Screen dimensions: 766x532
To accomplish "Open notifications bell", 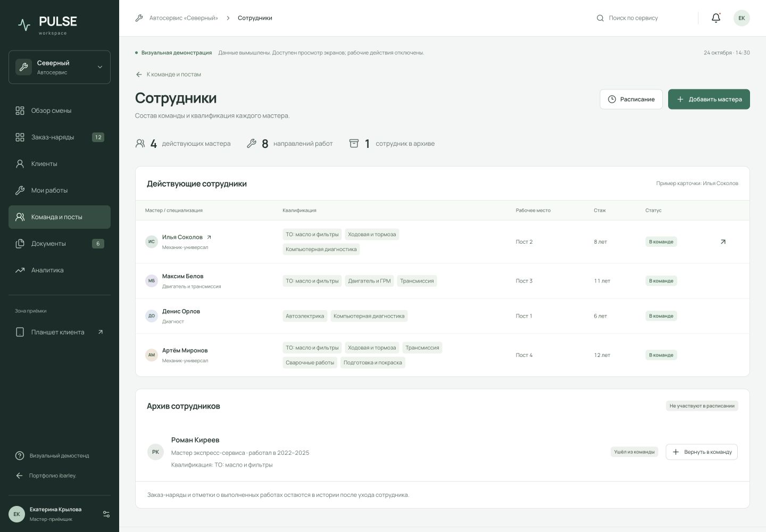I will pyautogui.click(x=716, y=18).
